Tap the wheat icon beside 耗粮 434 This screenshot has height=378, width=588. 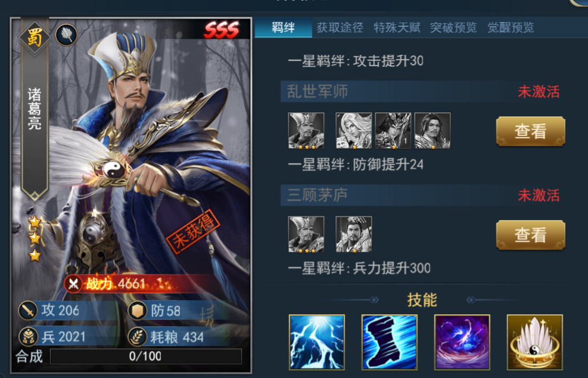137,337
